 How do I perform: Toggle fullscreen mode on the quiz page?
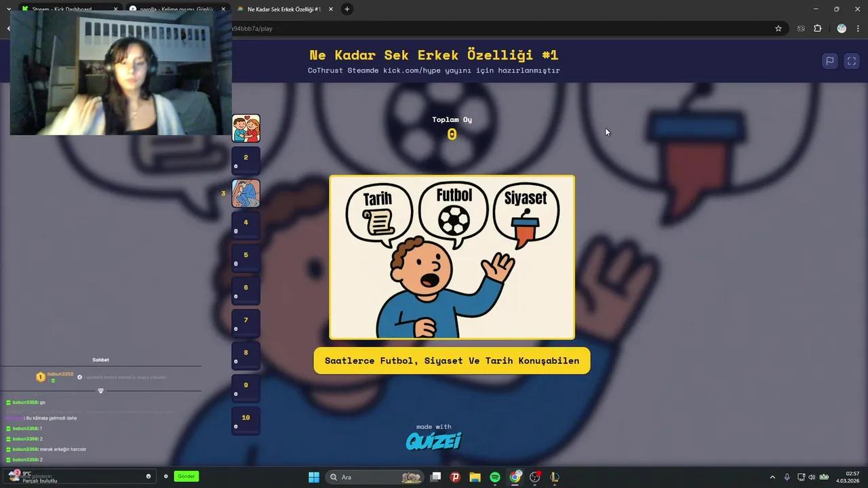coord(852,61)
